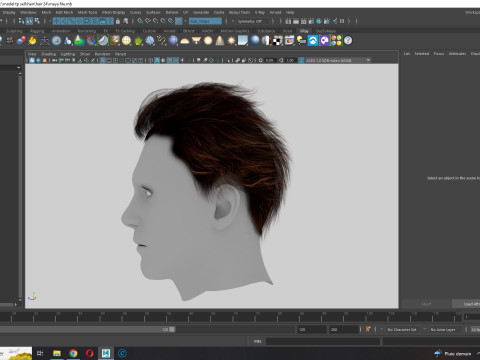Open the viewport Shading menu
This screenshot has width=480, height=360.
click(x=48, y=54)
